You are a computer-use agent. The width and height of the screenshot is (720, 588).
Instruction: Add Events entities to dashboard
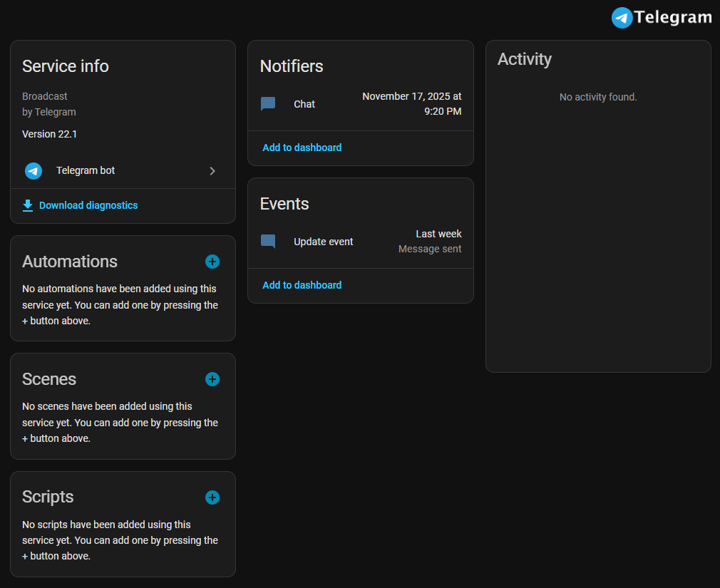click(302, 285)
